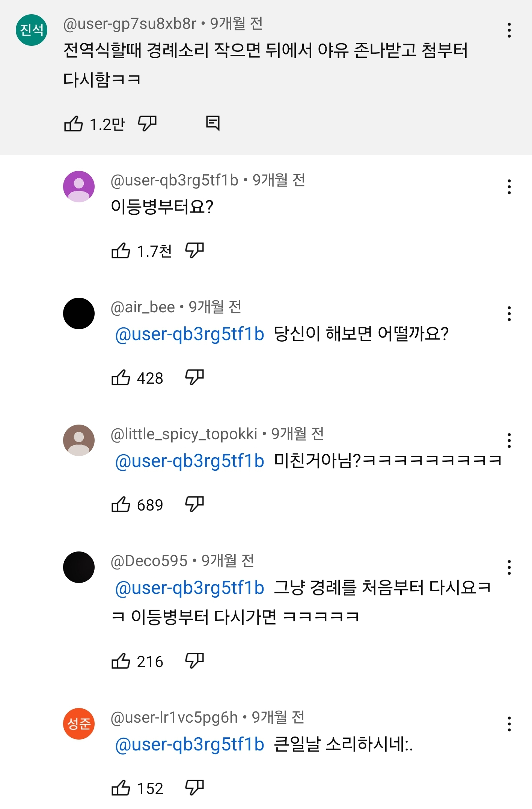This screenshot has height=809, width=532.
Task: Open replies icon on the top comment
Action: click(213, 123)
